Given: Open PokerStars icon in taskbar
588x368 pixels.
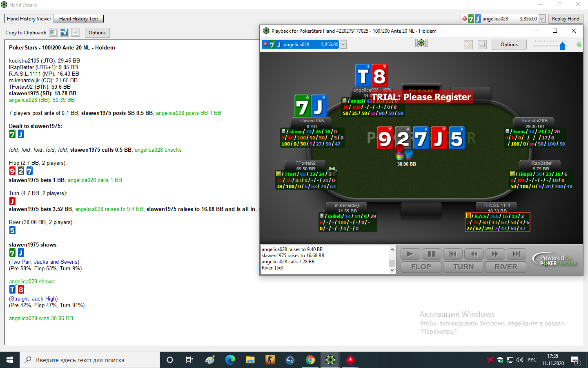Looking at the screenshot, I should click(350, 360).
